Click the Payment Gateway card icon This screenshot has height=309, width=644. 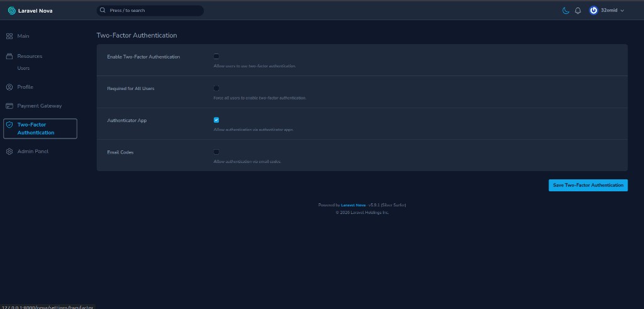(x=9, y=106)
